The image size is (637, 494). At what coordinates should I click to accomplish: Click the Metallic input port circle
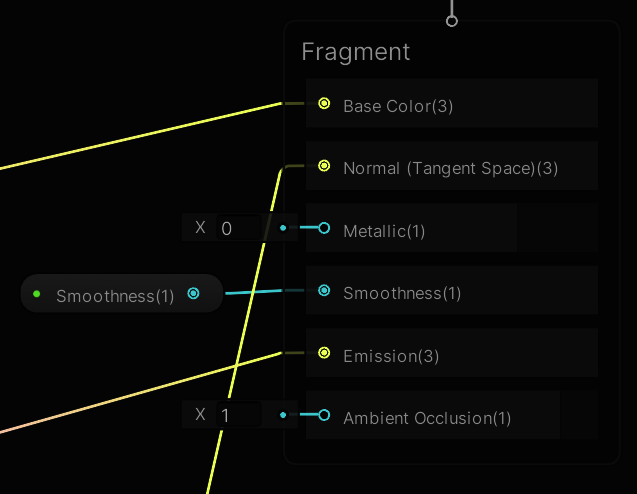324,228
